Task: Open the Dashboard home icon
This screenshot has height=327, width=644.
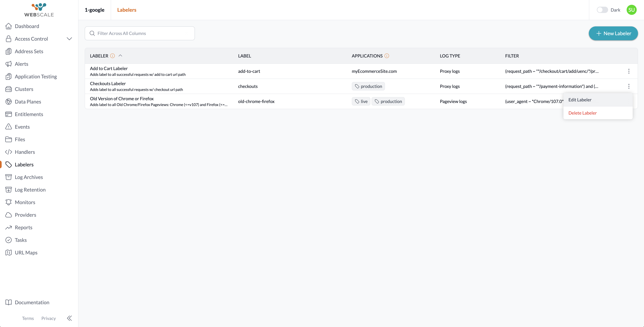Action: (9, 26)
